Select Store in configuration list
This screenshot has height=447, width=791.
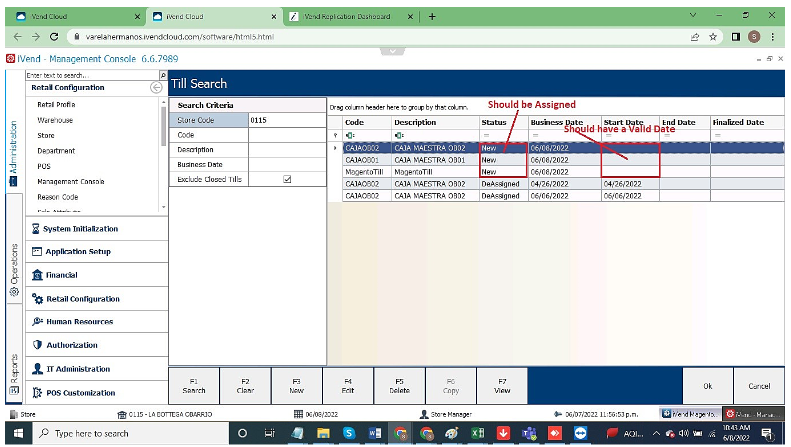(45, 135)
